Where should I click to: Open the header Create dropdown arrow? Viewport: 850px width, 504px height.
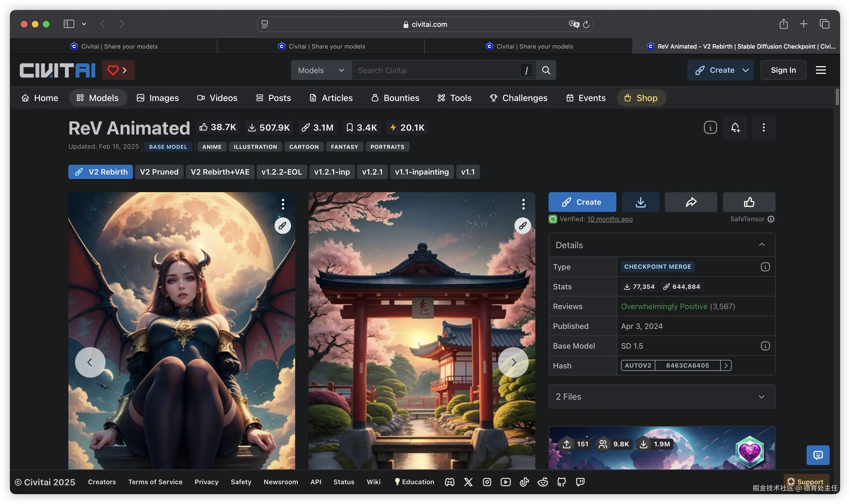[746, 70]
